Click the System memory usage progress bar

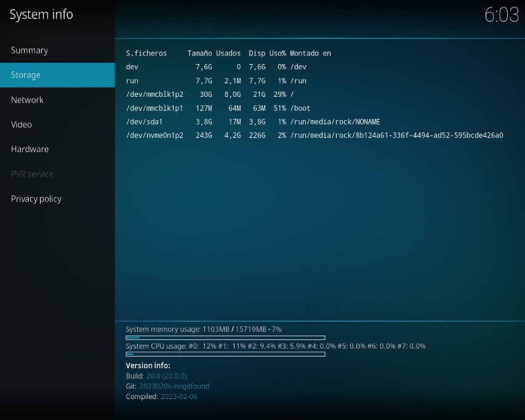click(225, 337)
